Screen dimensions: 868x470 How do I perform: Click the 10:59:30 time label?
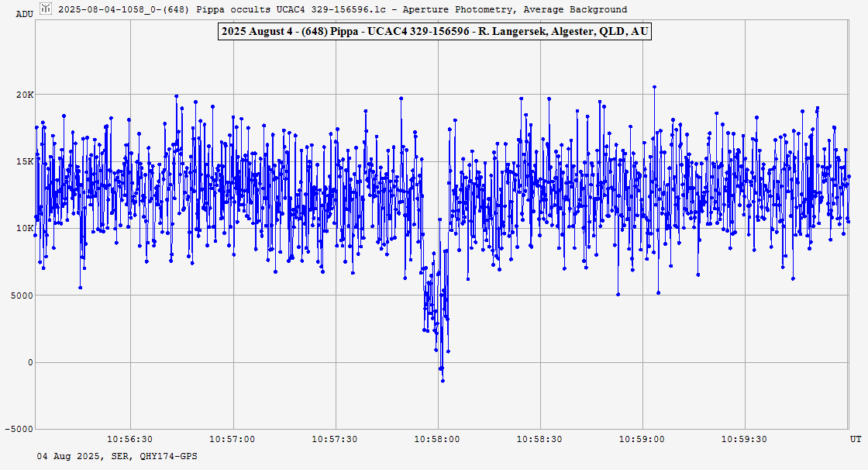tap(745, 439)
